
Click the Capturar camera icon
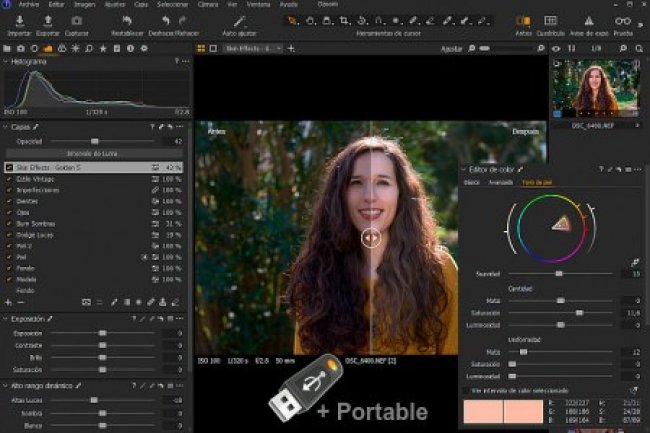(77, 21)
